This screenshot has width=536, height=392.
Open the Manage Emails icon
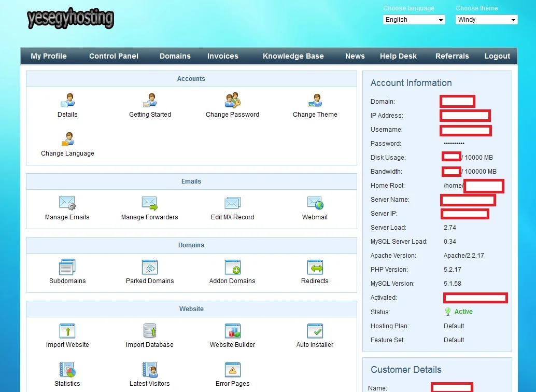(x=67, y=203)
